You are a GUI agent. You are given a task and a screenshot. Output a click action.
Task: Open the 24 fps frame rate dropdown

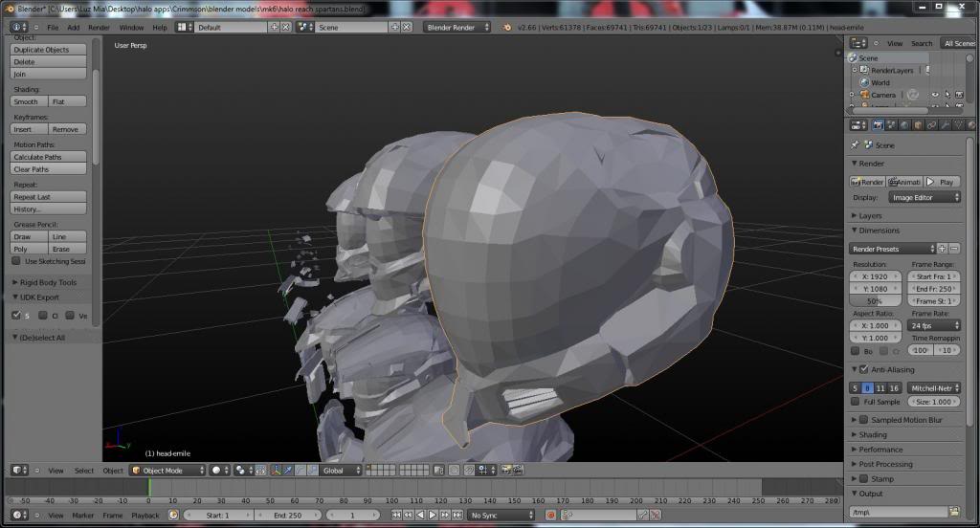pos(934,325)
